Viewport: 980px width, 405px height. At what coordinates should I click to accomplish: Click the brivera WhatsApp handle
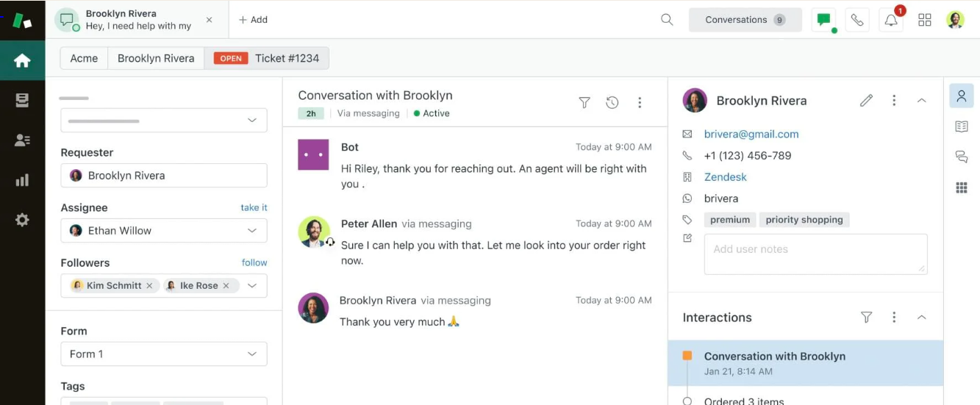721,198
